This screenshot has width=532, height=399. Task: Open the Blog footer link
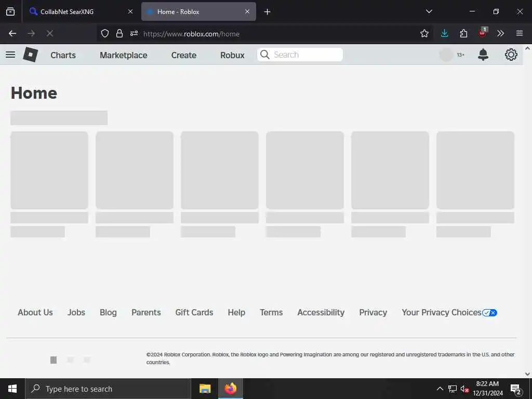coord(108,312)
